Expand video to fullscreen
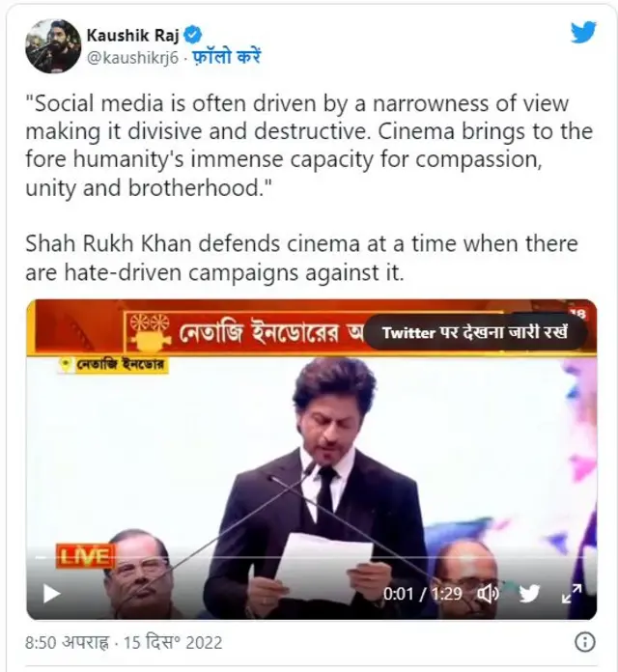618x672 pixels. [x=572, y=594]
